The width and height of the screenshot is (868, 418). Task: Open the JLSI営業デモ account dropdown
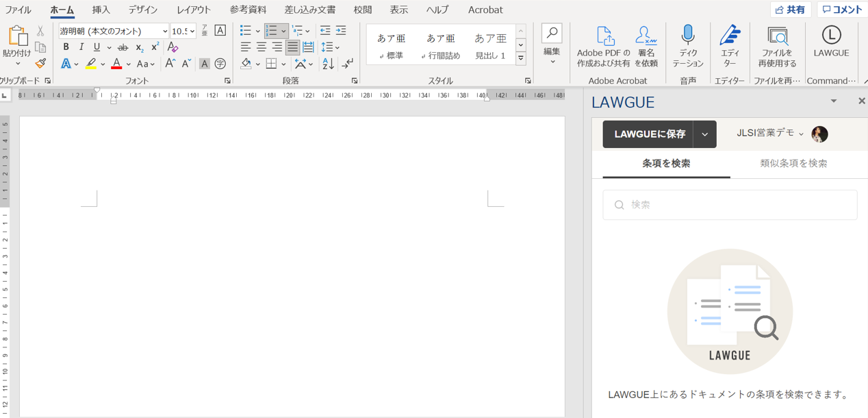770,134
